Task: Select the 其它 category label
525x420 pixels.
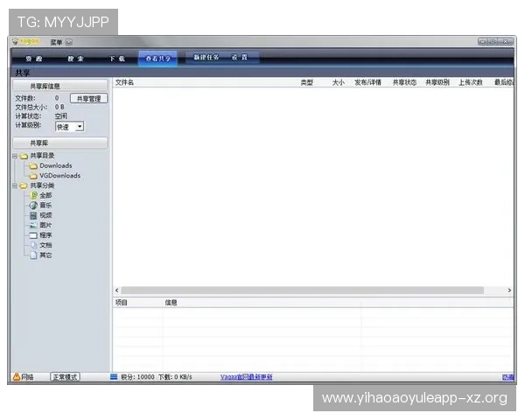Action: click(45, 255)
